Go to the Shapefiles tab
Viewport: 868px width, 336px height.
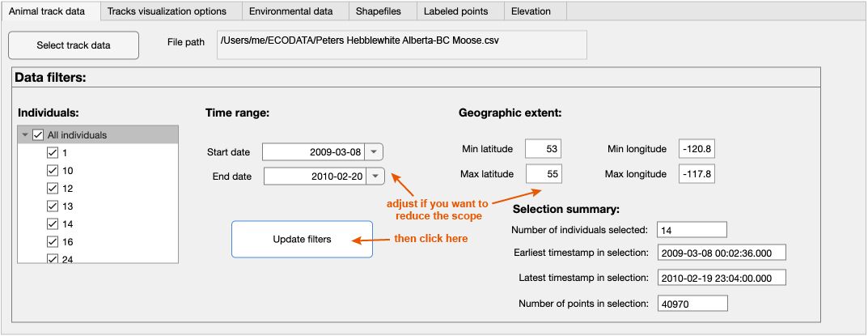point(380,11)
